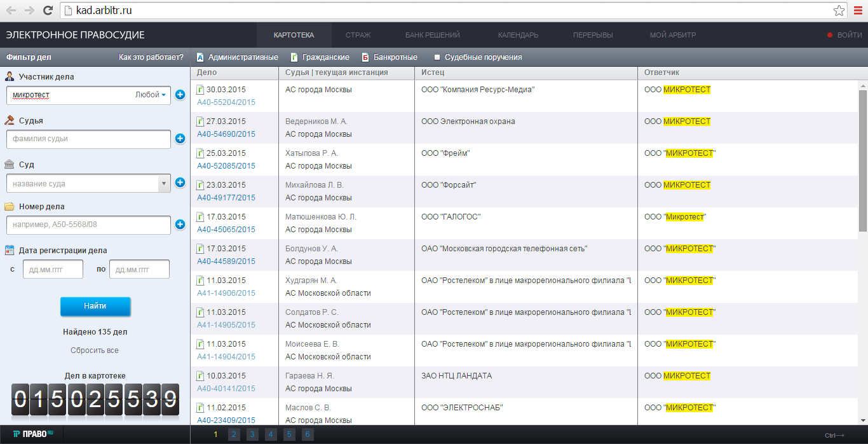Screen dimensions: 868x444
Task: Focus the case number input field
Action: click(88, 225)
